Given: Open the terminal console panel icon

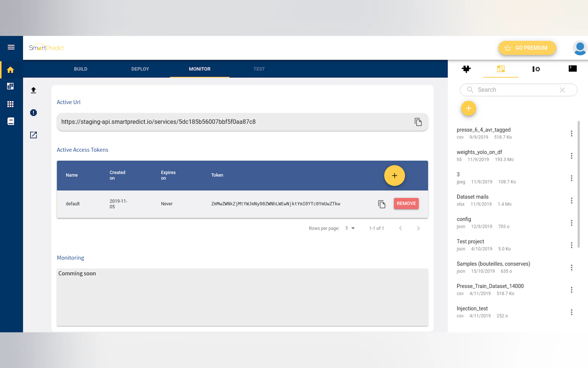Looking at the screenshot, I should pos(572,69).
